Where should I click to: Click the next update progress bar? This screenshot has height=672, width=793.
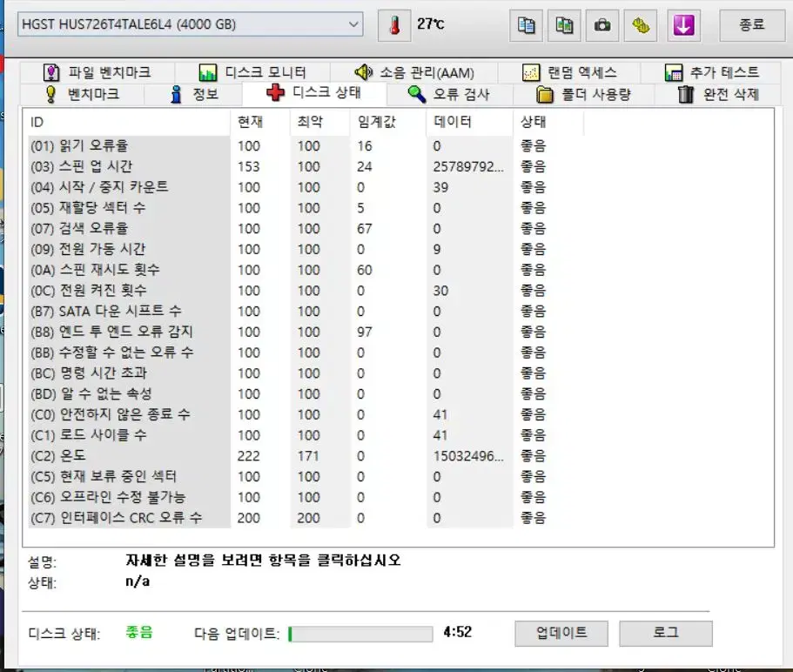point(360,633)
